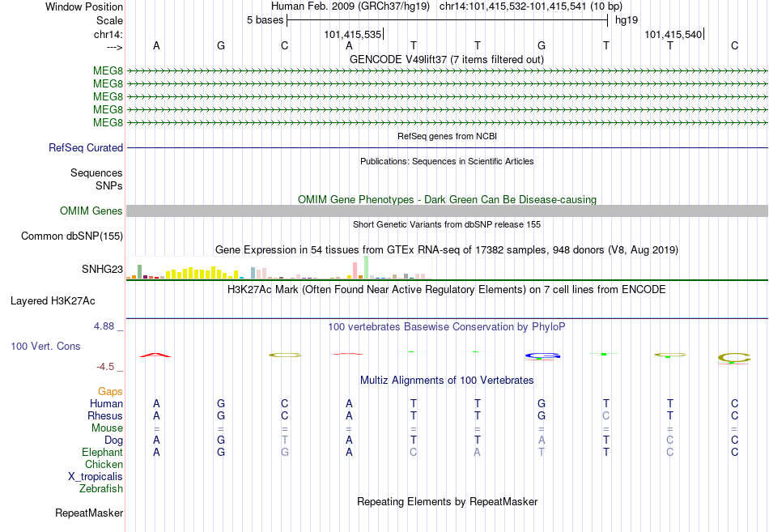Image resolution: width=769 pixels, height=532 pixels.
Task: Open Publications: Sequences in Scientific Articles title
Action: pyautogui.click(x=447, y=161)
